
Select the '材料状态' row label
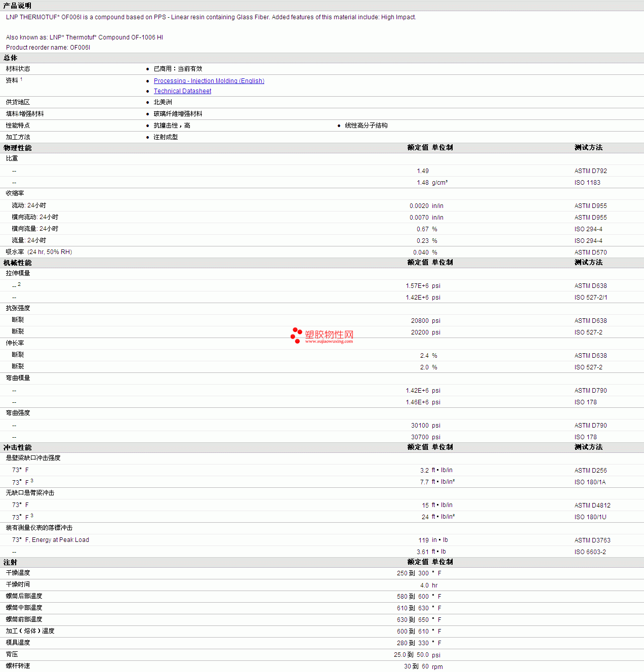coord(18,69)
